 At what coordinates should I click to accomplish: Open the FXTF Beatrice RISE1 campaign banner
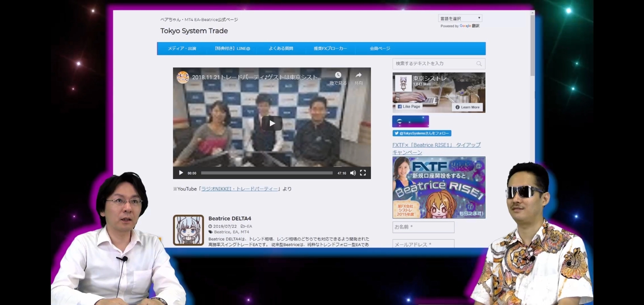439,187
